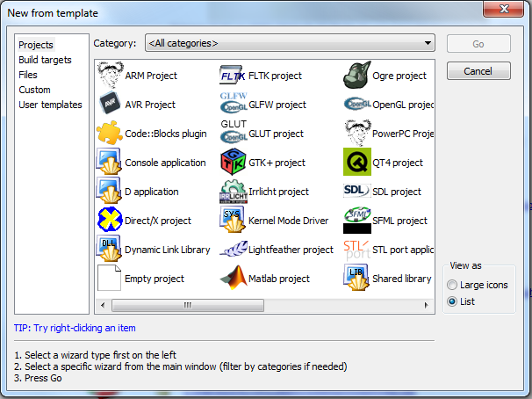Click the "SDL project" label
This screenshot has height=399, width=532.
(x=397, y=192)
